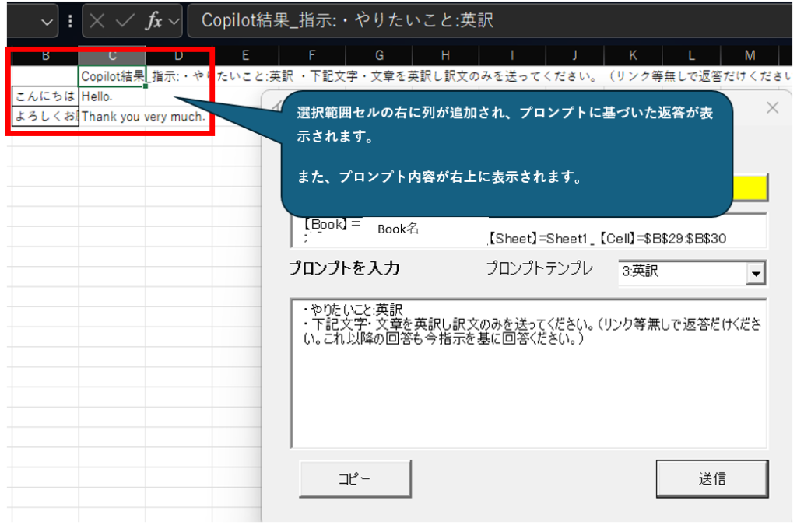
Task: Select the column B header
Action: pos(45,55)
